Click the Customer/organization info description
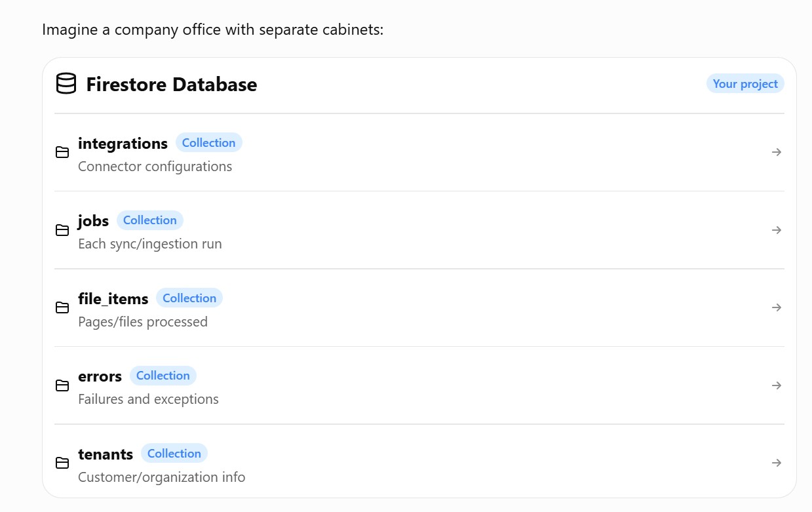 point(162,477)
